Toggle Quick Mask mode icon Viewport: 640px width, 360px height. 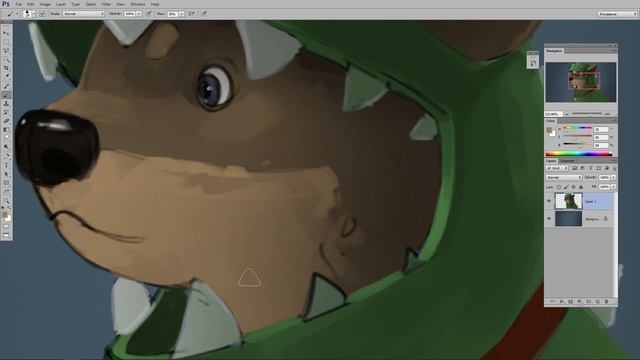coord(6,227)
